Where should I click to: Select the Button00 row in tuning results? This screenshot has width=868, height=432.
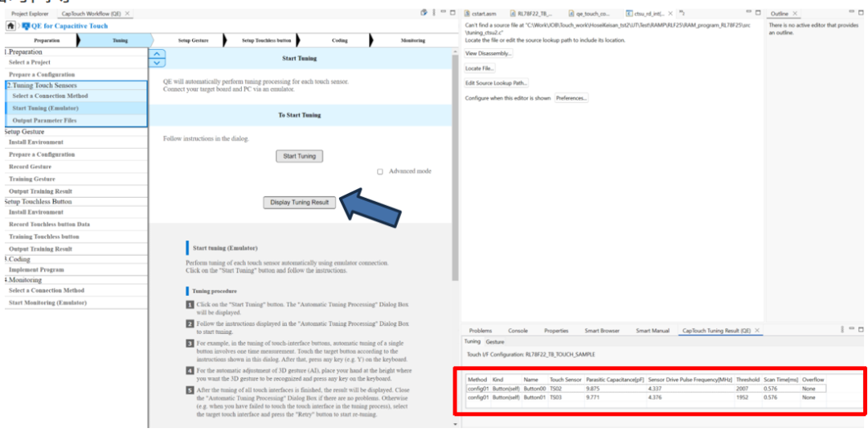[646, 389]
